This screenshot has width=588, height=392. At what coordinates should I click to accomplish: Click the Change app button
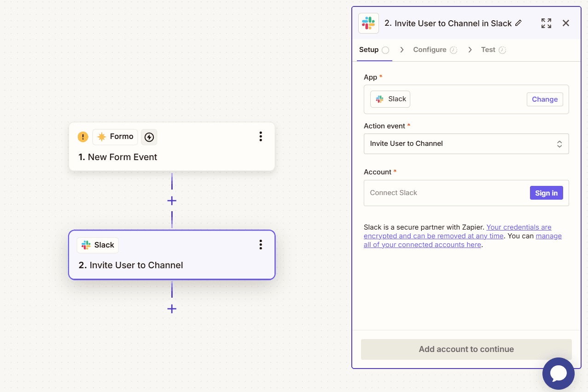[545, 99]
